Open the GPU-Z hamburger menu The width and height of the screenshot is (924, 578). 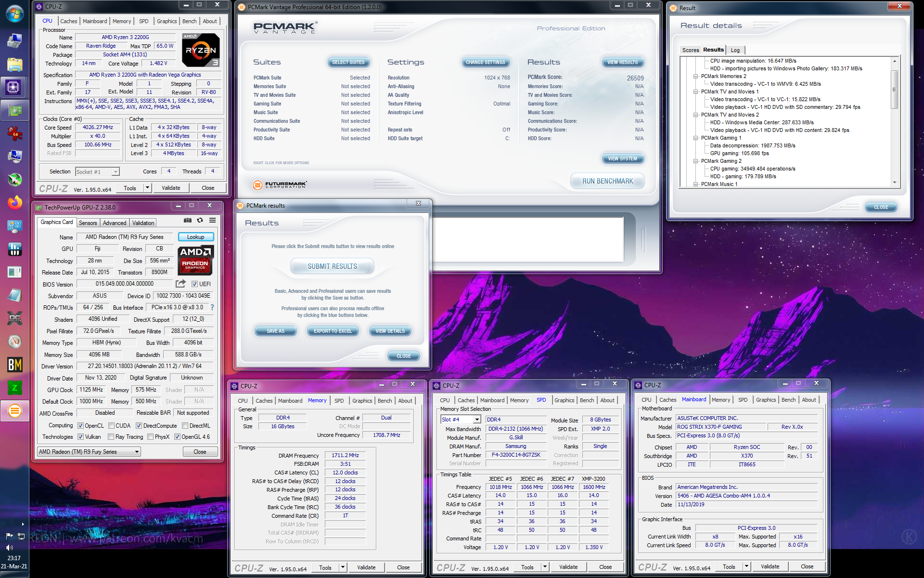tap(212, 220)
